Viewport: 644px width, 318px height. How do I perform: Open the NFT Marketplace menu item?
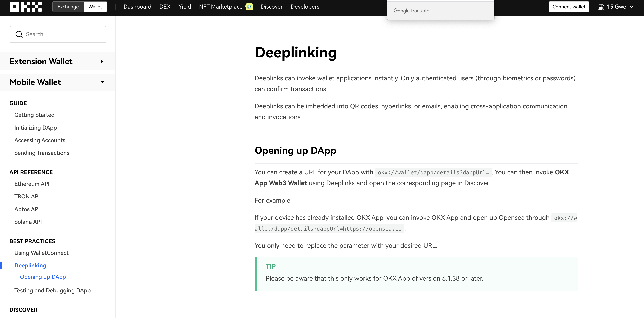coord(220,6)
